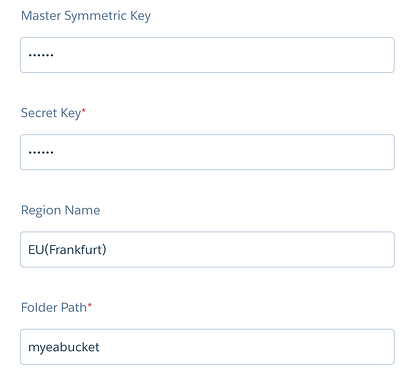Screen dimensions: 411x372
Task: Click blank space in Region Name field
Action: click(x=250, y=250)
